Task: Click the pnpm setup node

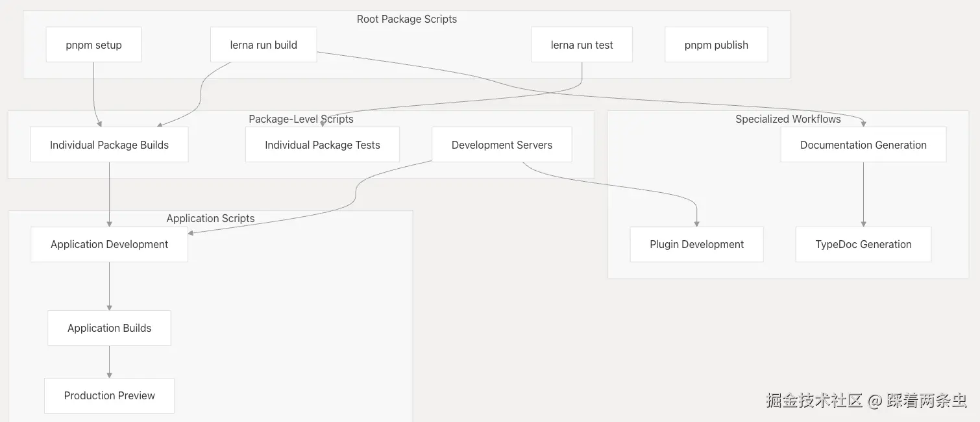Action: click(93, 45)
